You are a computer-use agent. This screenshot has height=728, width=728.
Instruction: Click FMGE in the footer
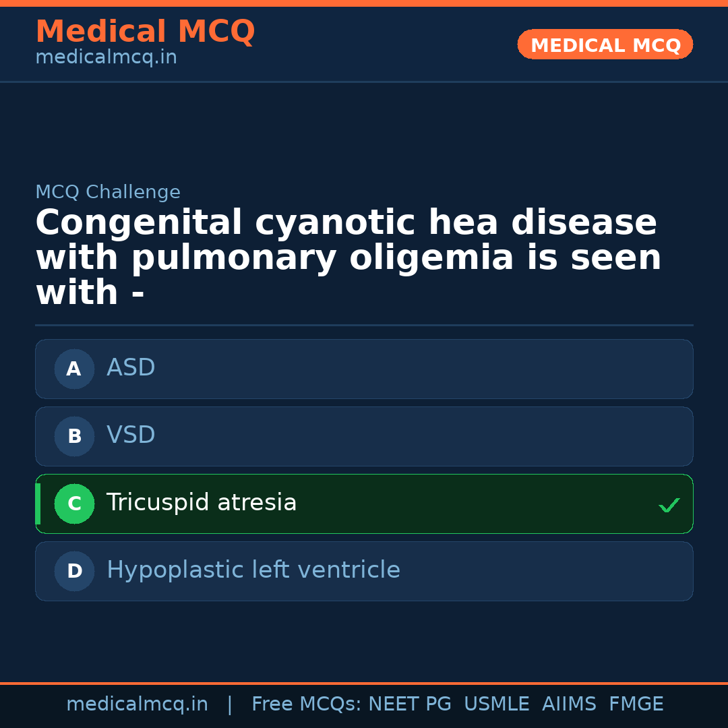[x=636, y=704]
